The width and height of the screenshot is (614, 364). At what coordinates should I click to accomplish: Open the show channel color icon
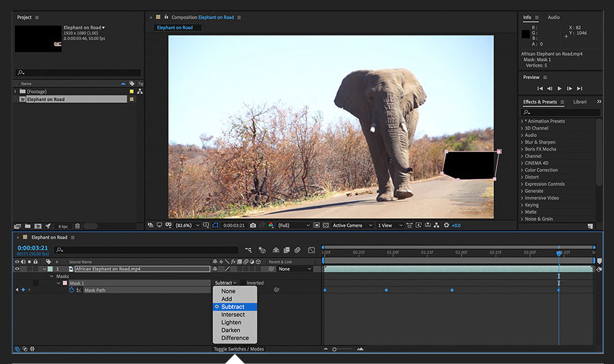pyautogui.click(x=271, y=225)
